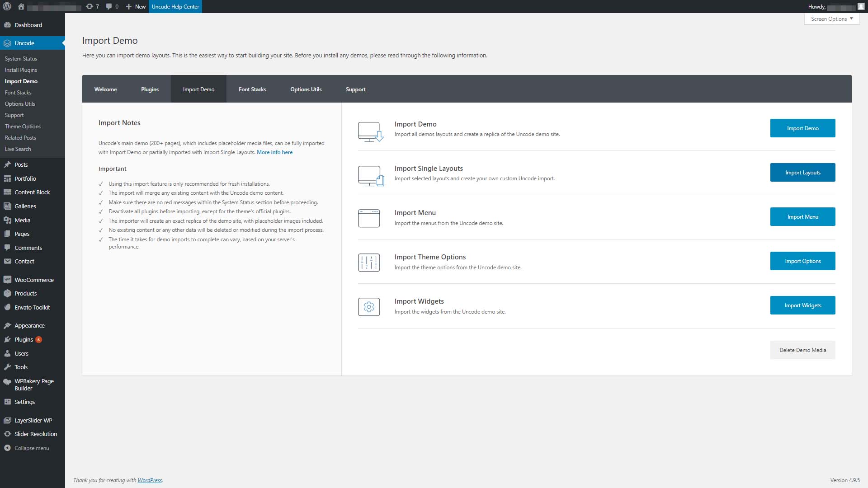Click the Products box icon

[x=7, y=293]
